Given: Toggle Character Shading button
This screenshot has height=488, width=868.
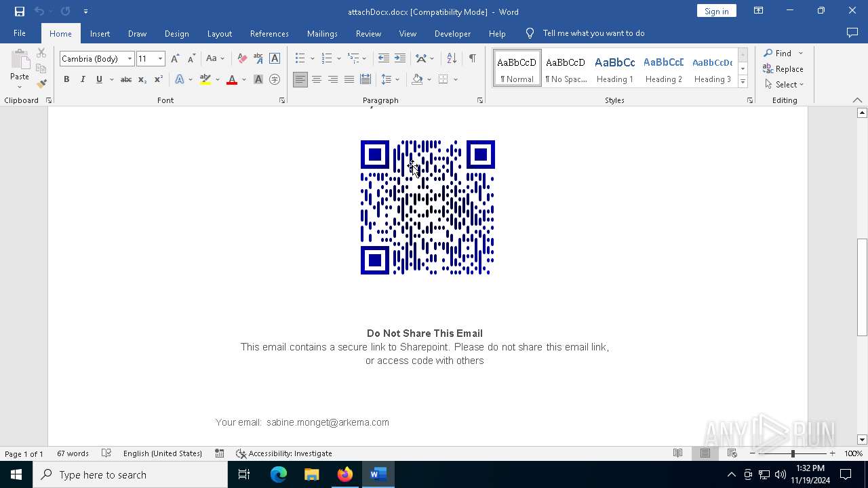Looking at the screenshot, I should 258,79.
